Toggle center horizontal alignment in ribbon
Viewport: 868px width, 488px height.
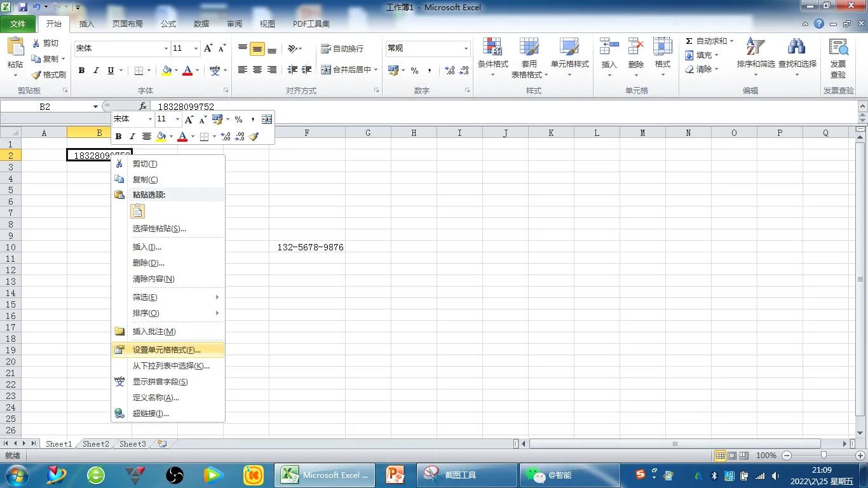(x=257, y=70)
